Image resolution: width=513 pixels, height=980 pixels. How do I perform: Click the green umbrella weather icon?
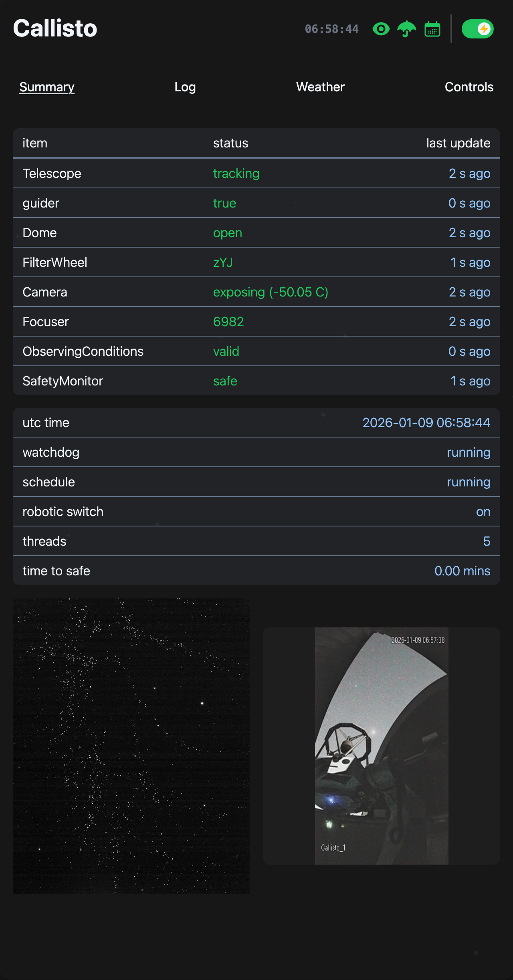tap(406, 29)
